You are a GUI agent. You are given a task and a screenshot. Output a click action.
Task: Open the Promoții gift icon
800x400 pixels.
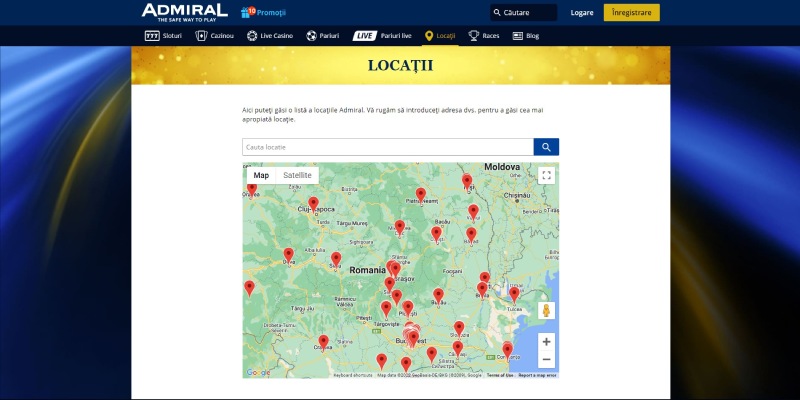pyautogui.click(x=249, y=12)
